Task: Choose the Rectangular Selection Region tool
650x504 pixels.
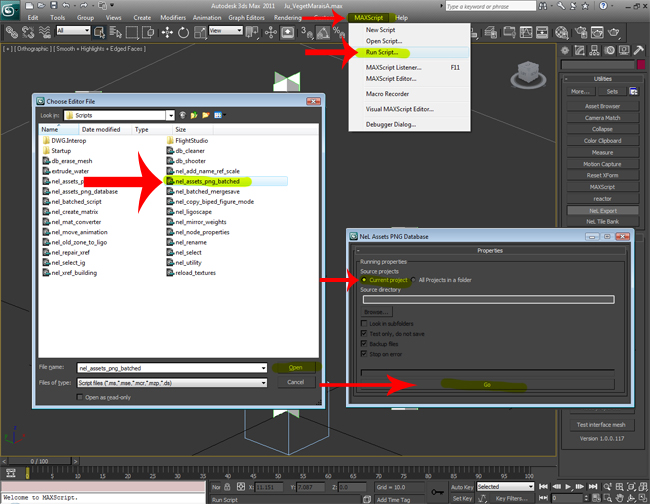Action: tap(132, 32)
